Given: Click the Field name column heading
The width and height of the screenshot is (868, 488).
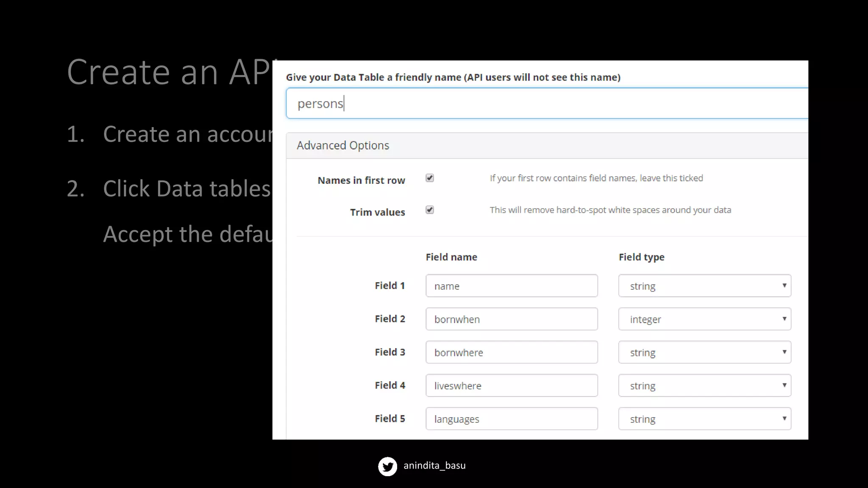Looking at the screenshot, I should pos(451,257).
